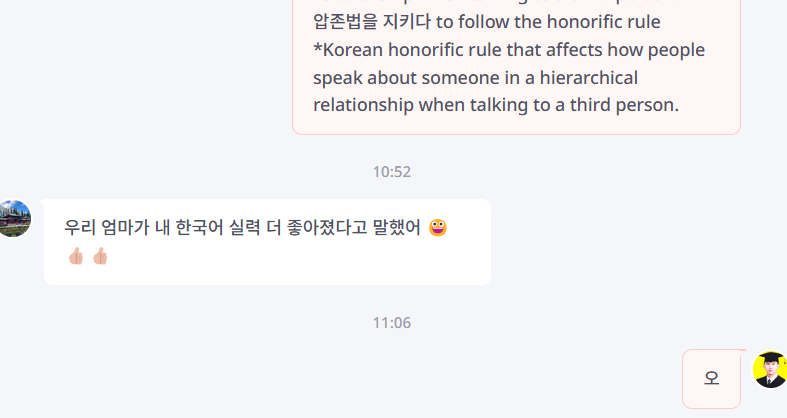Screen dimensions: 787x418
Task: Click the grinning tongue-out emoji
Action: tap(437, 228)
